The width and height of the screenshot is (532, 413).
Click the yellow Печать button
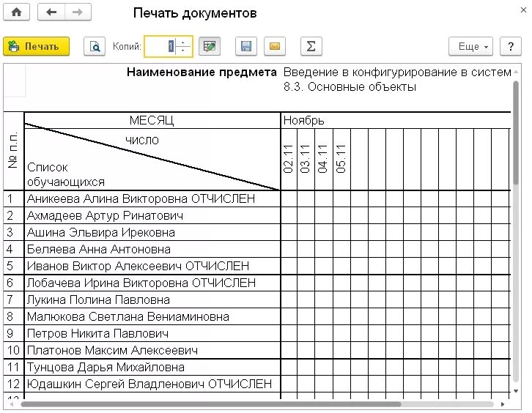pos(37,46)
